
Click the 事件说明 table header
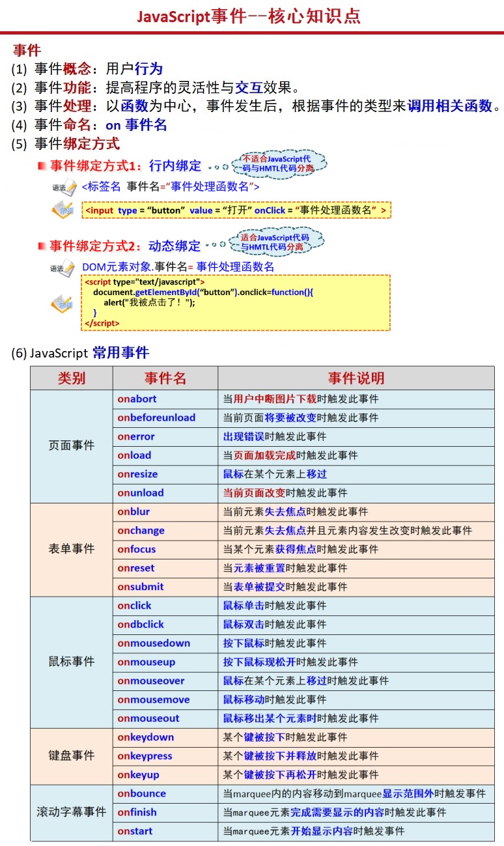click(356, 378)
